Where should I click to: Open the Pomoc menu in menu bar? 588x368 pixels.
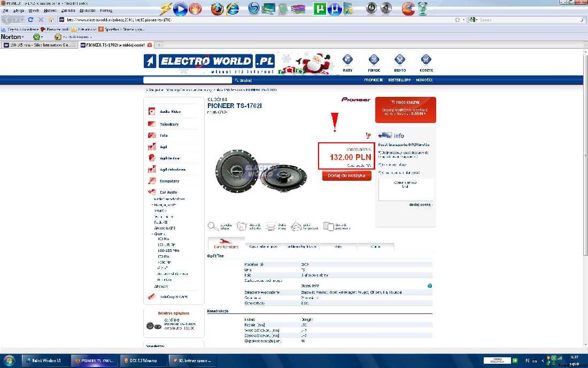click(106, 11)
